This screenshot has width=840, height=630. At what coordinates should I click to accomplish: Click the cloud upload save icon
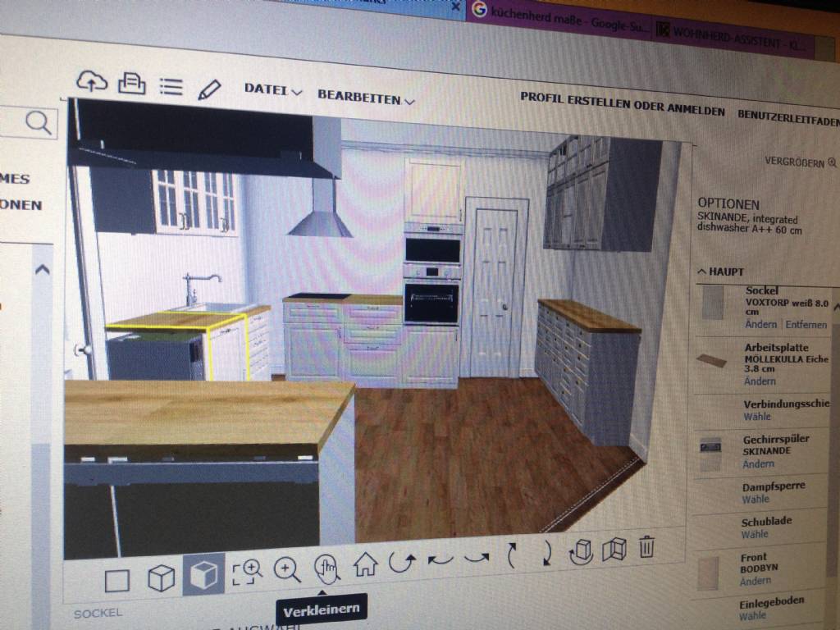(x=92, y=80)
